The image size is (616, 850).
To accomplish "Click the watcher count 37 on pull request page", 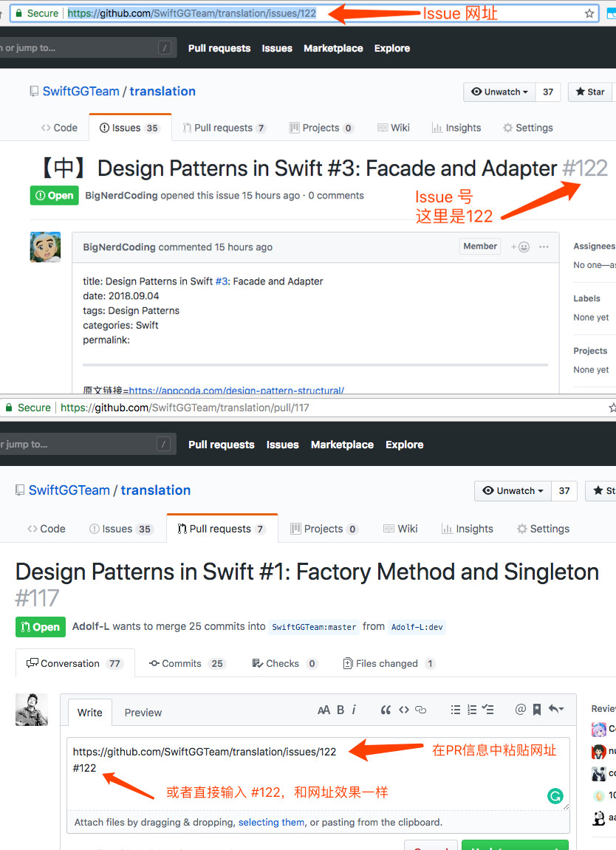I will click(x=564, y=490).
